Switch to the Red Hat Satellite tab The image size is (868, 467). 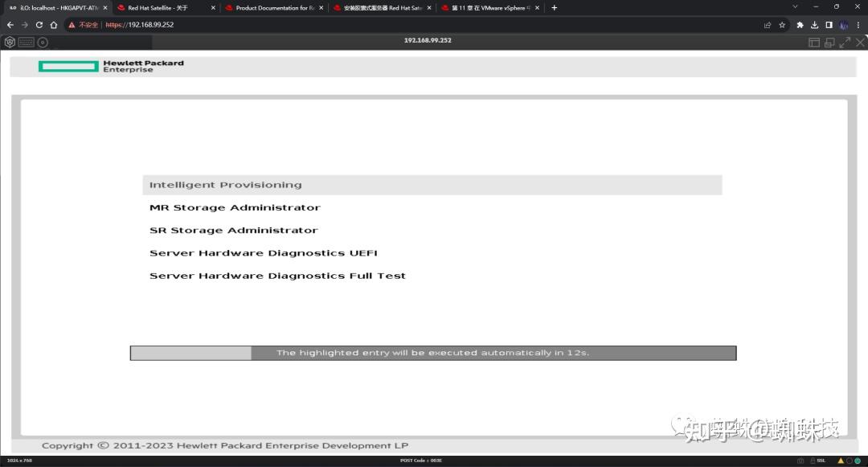157,7
